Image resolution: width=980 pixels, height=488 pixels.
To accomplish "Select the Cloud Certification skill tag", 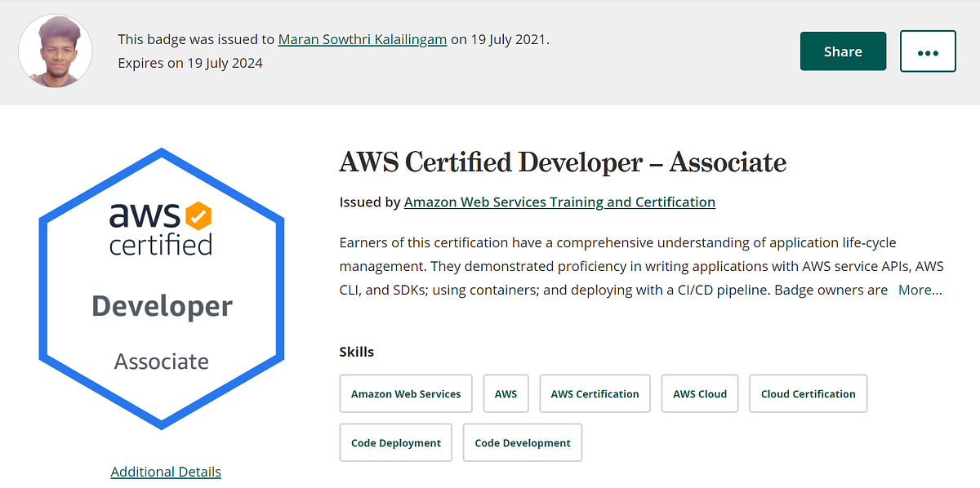I will coord(808,393).
